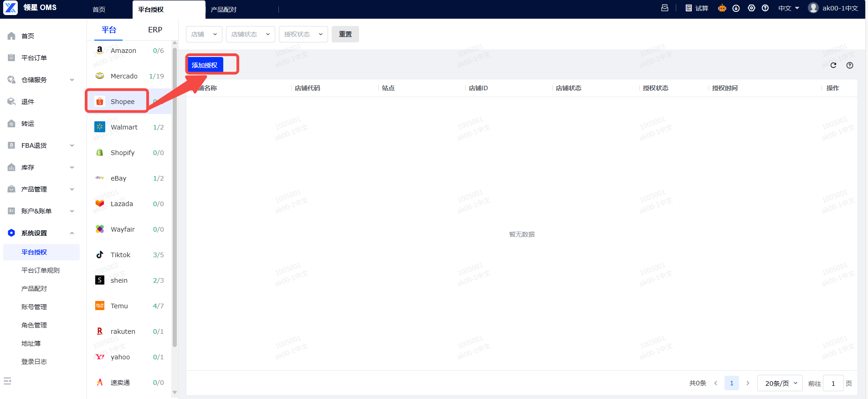Switch to the ERP tab
The height and width of the screenshot is (399, 868).
coord(155,30)
